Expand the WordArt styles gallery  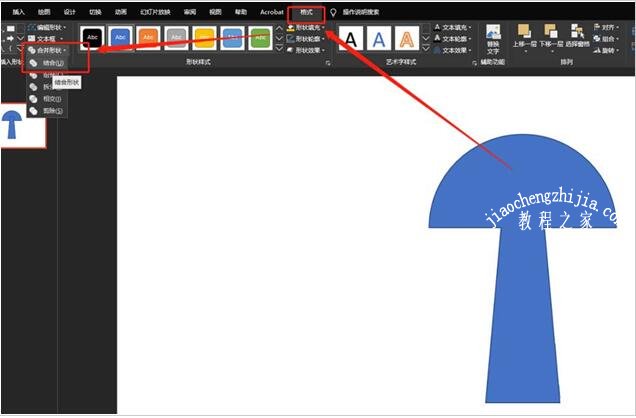pos(425,48)
